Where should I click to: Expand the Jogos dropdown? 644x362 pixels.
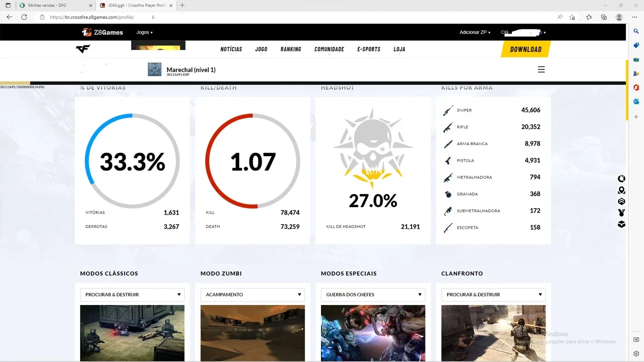[144, 33]
